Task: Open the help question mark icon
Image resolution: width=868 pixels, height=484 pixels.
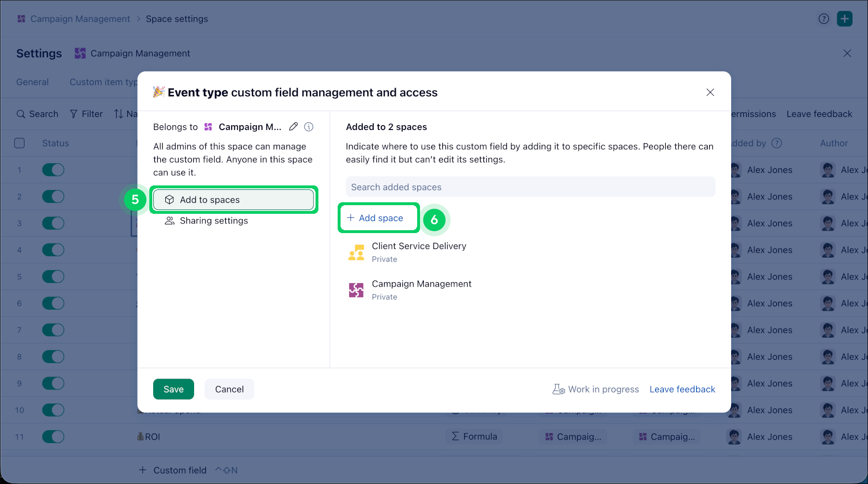Action: click(x=824, y=19)
